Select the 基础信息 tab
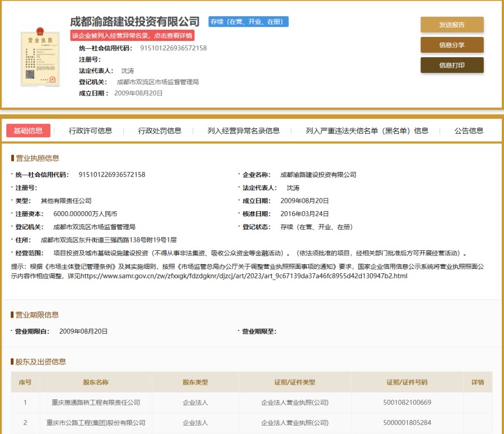 pyautogui.click(x=29, y=130)
